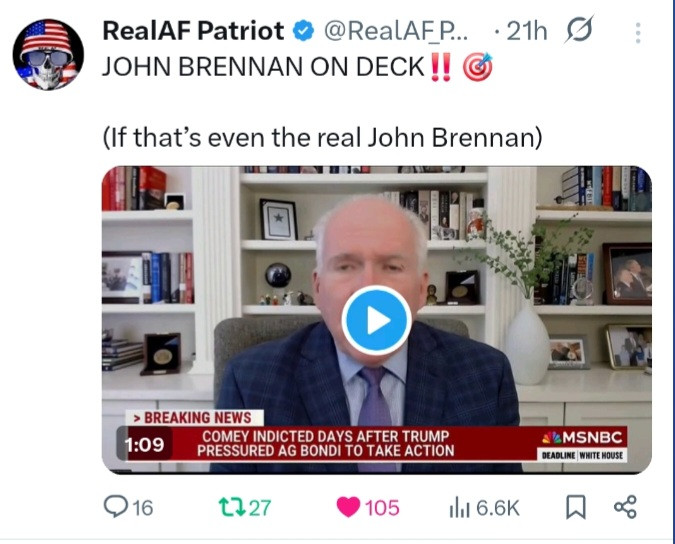
Task: Click the 1:09 video duration badge
Action: (145, 444)
